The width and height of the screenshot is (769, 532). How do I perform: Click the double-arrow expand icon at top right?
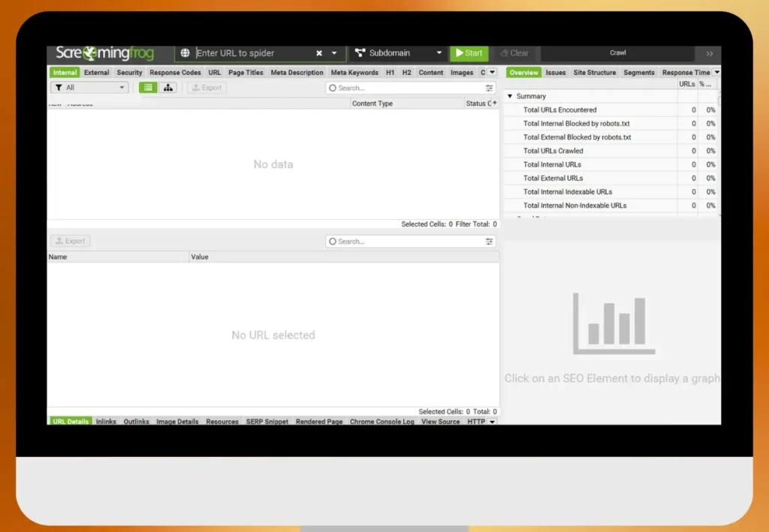pyautogui.click(x=710, y=53)
